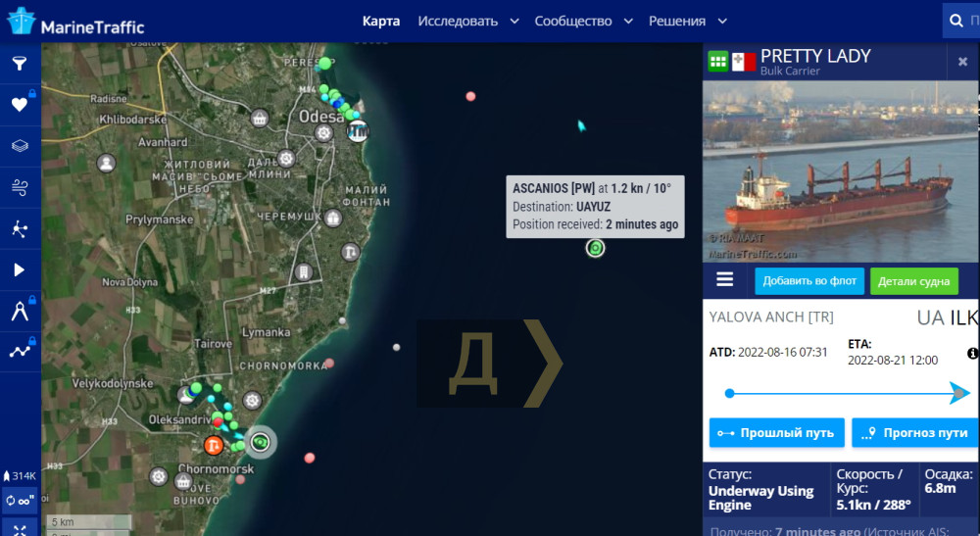The height and width of the screenshot is (536, 980).
Task: Open the density maps node icon
Action: (x=20, y=228)
